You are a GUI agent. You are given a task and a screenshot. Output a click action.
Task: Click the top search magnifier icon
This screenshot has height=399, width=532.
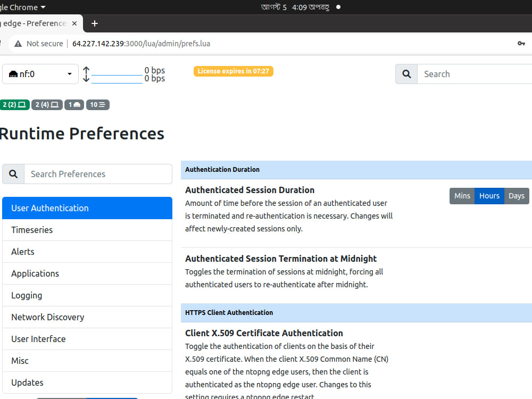[x=406, y=74]
